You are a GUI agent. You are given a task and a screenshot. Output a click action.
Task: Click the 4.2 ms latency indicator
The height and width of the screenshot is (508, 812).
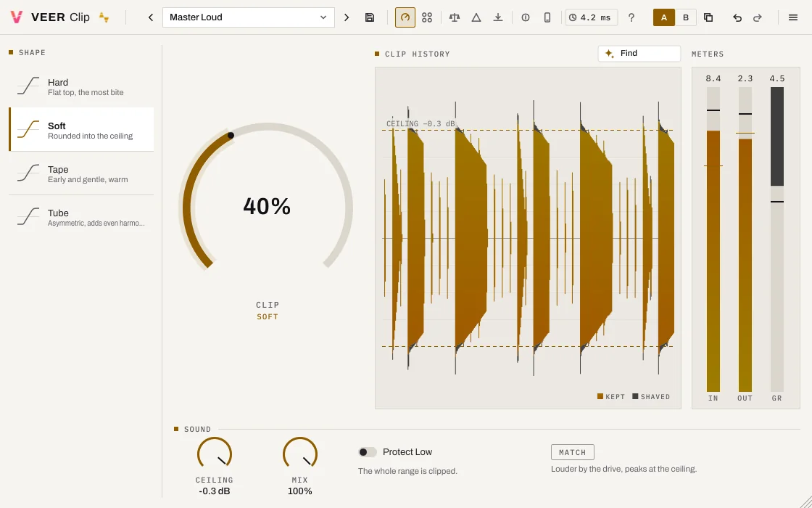[x=591, y=17]
